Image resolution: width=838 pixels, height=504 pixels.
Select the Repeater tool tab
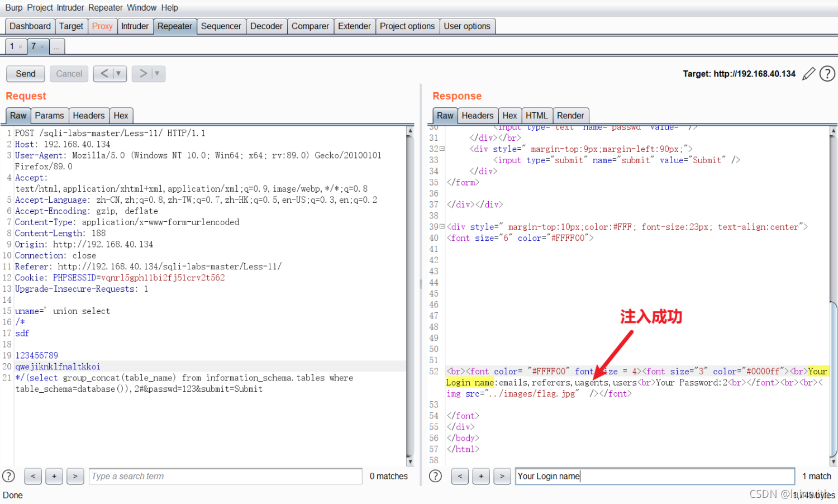click(175, 26)
